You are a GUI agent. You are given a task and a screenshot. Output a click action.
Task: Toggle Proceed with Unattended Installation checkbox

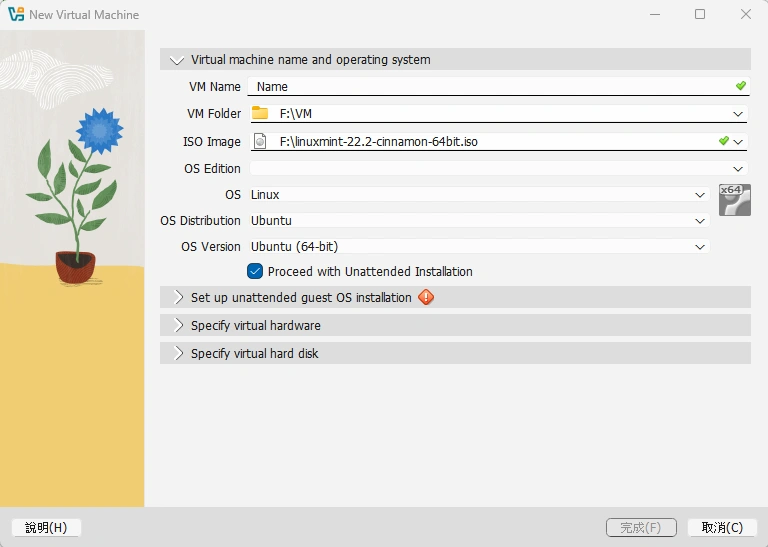(255, 271)
